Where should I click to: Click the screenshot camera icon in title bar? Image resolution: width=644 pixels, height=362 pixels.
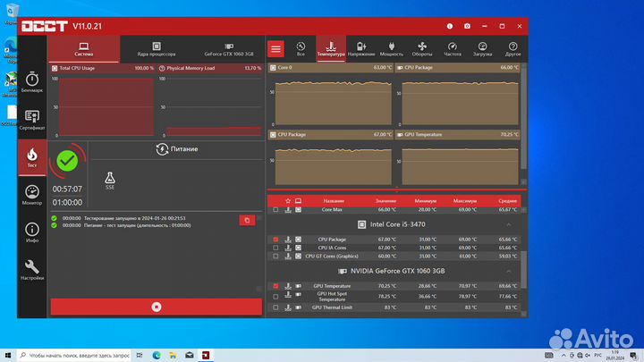[466, 26]
